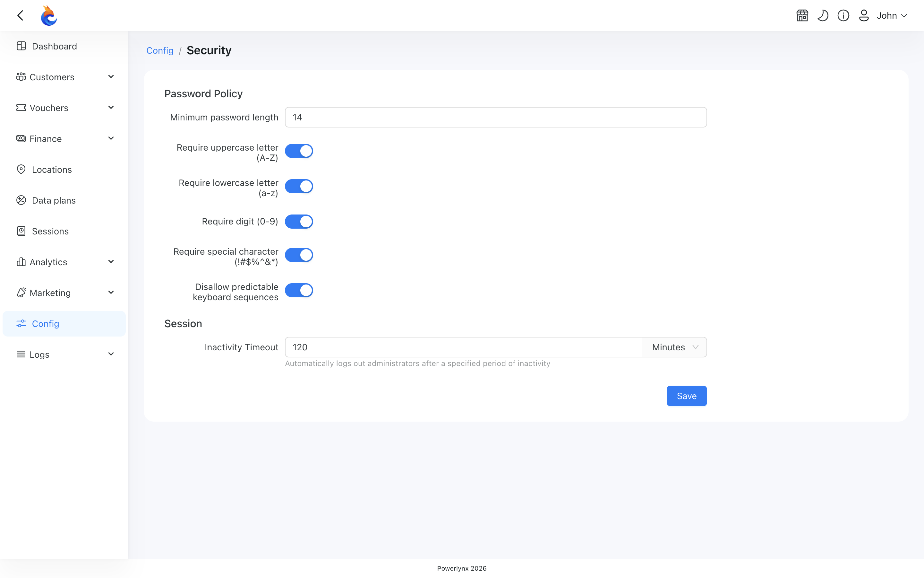Expand the Finance menu chevron
The height and width of the screenshot is (578, 924).
click(x=111, y=138)
